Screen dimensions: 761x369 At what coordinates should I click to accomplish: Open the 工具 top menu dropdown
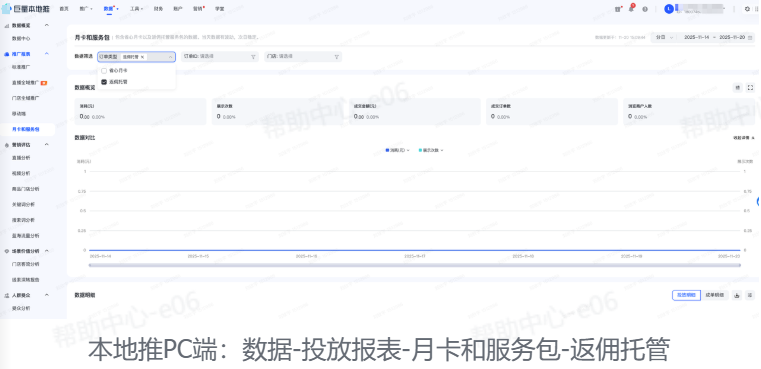pyautogui.click(x=136, y=9)
